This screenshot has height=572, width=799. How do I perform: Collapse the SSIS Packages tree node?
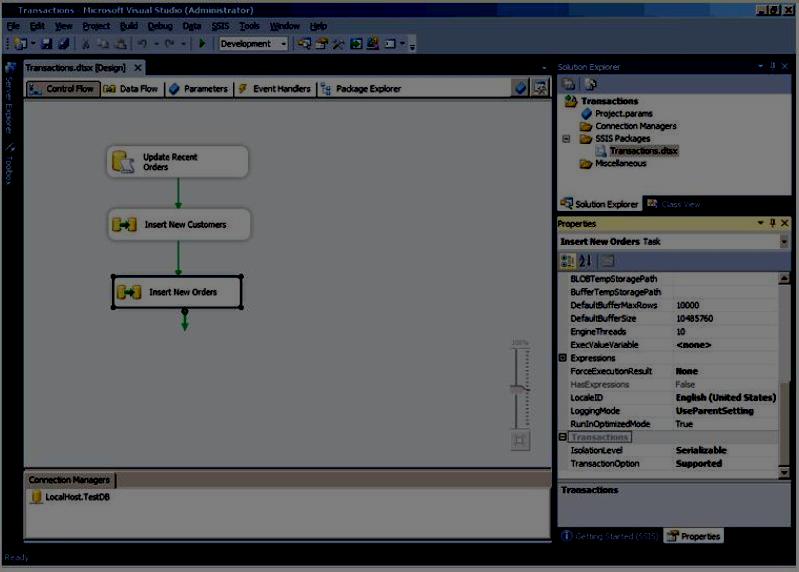(566, 139)
